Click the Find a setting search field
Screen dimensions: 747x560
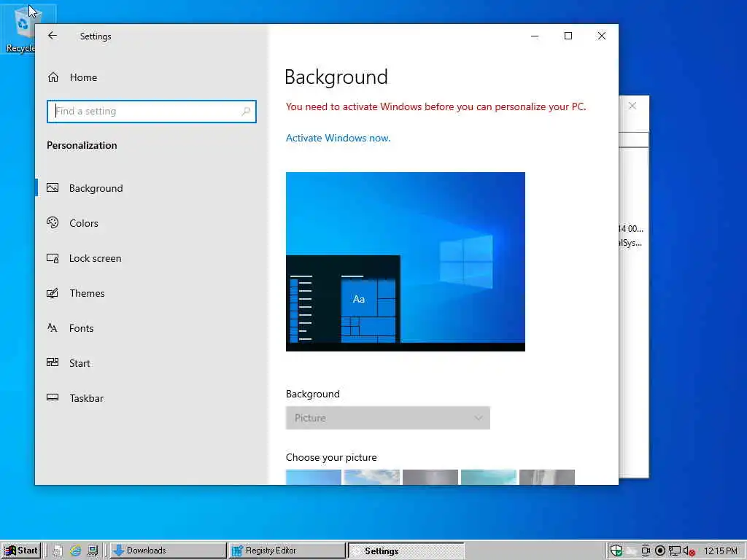coord(152,112)
